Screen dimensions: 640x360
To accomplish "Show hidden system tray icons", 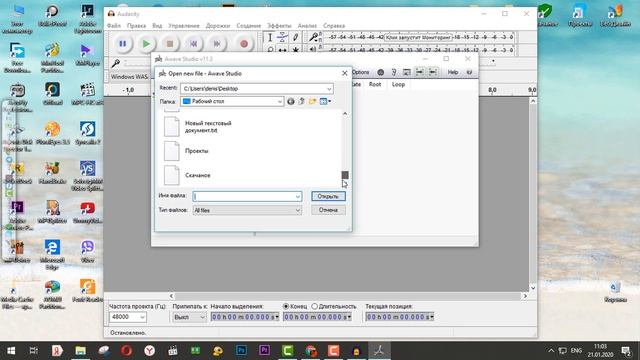I will click(x=551, y=351).
